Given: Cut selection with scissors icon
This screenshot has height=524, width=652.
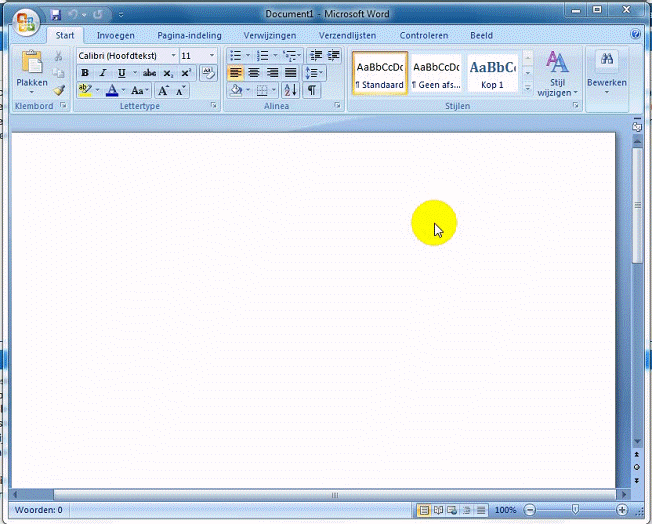Looking at the screenshot, I should click(x=59, y=56).
